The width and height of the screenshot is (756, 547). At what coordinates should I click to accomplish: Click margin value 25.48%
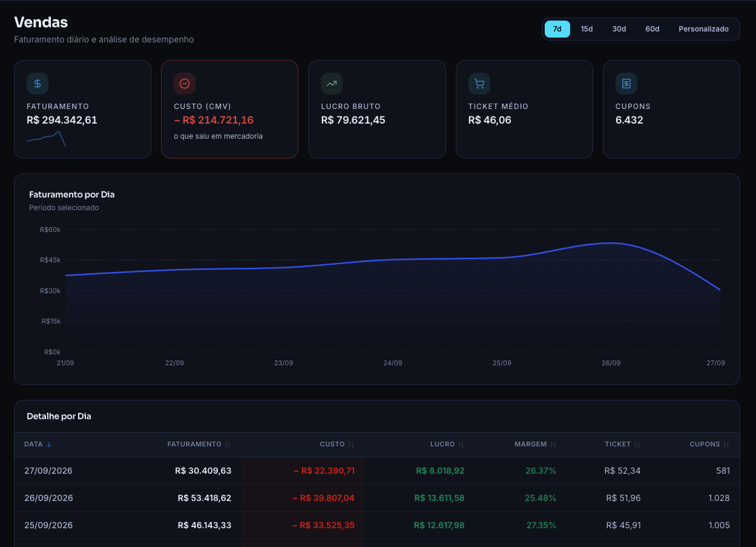pyautogui.click(x=541, y=498)
